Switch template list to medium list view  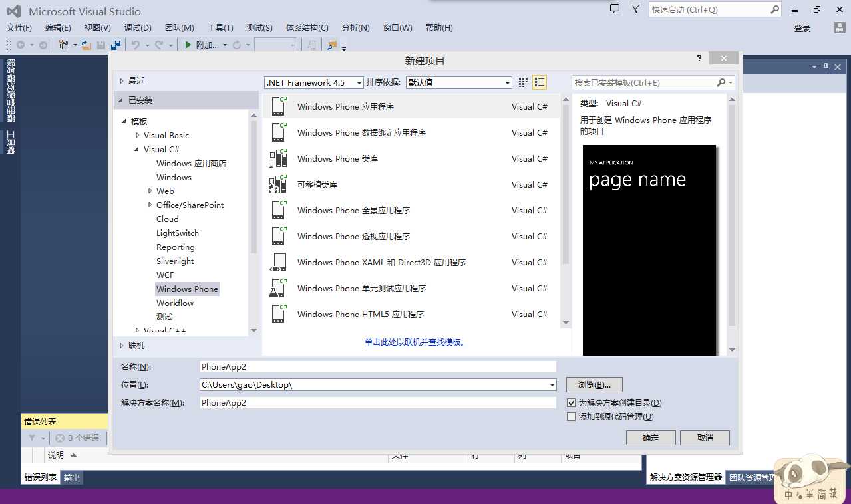pyautogui.click(x=540, y=82)
